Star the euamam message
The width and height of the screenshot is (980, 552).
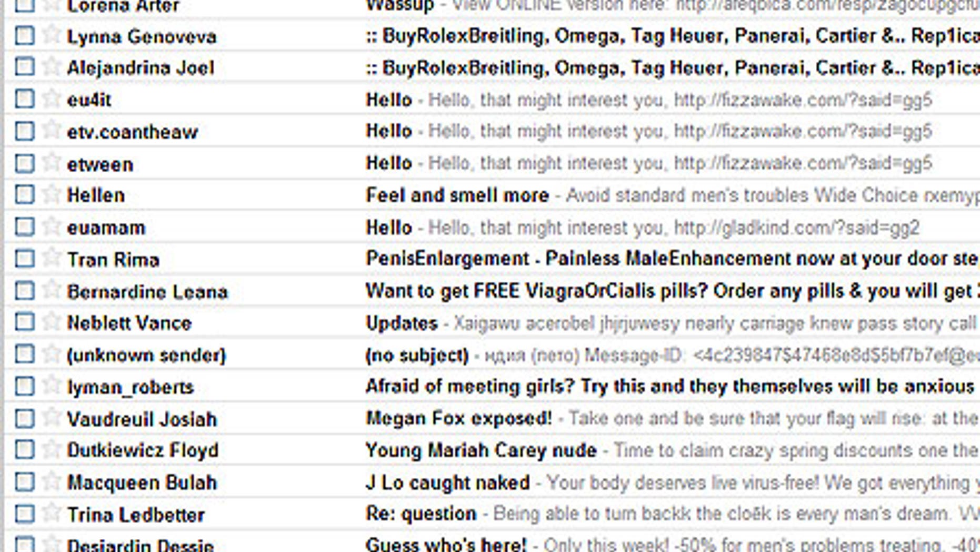(x=51, y=226)
